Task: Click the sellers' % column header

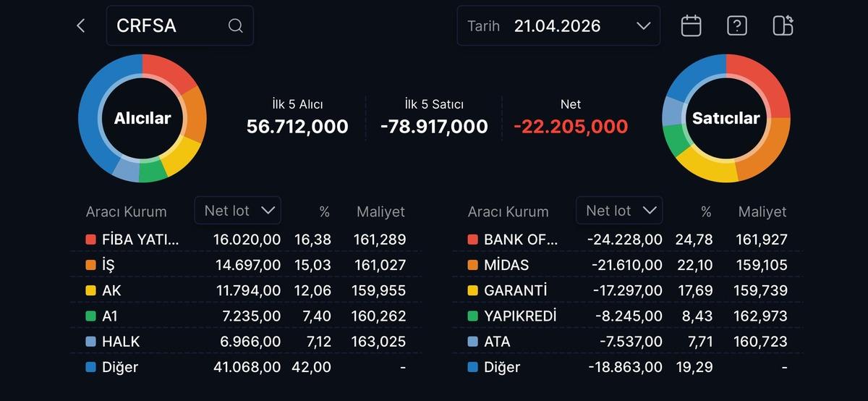Action: [x=706, y=212]
